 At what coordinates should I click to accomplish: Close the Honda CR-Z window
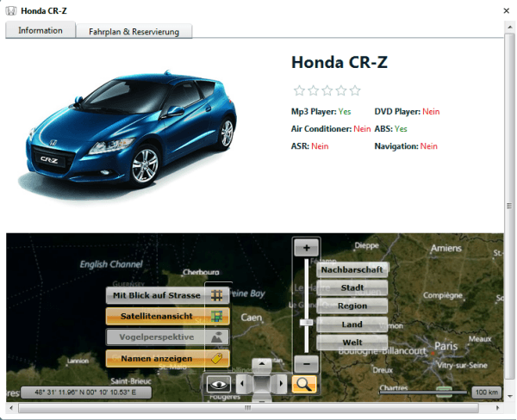tap(506, 11)
